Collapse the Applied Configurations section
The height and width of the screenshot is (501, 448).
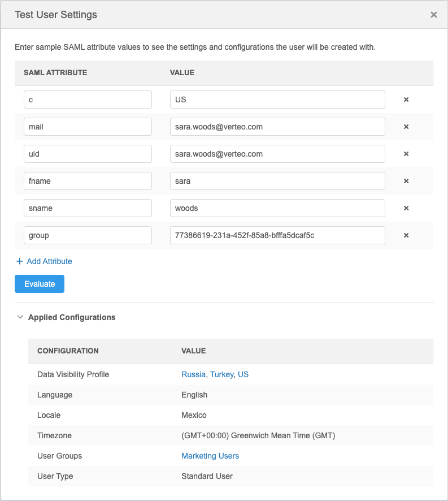pos(20,317)
